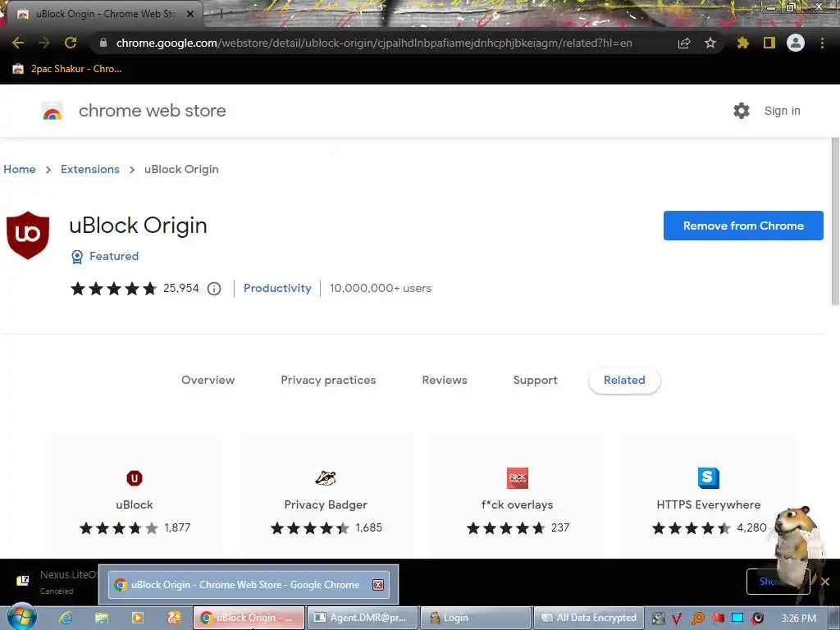The image size is (840, 630).
Task: Click the Nexus.Lite download item
Action: pyautogui.click(x=57, y=582)
